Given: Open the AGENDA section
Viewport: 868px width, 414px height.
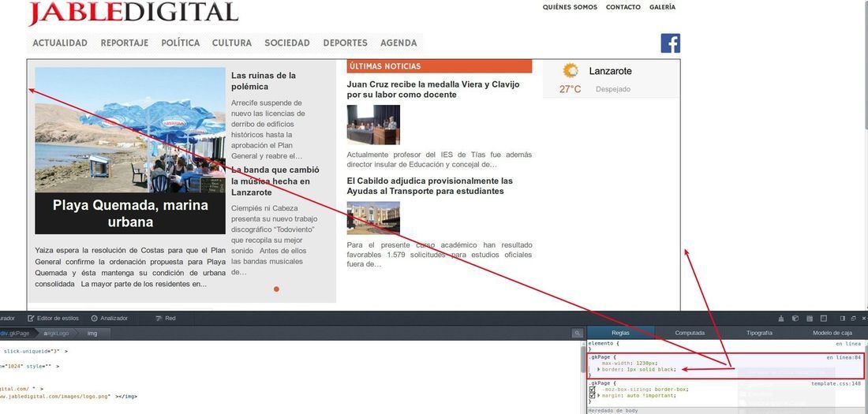Looking at the screenshot, I should point(398,43).
